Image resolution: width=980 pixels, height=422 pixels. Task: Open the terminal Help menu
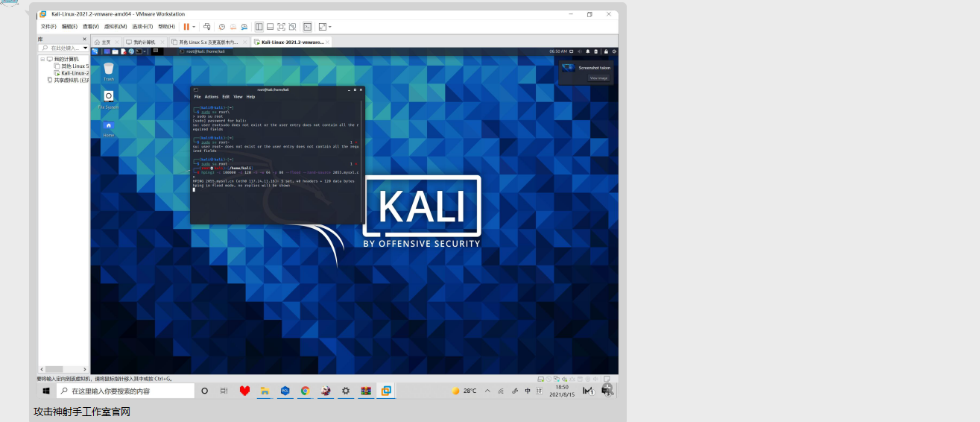pyautogui.click(x=250, y=97)
